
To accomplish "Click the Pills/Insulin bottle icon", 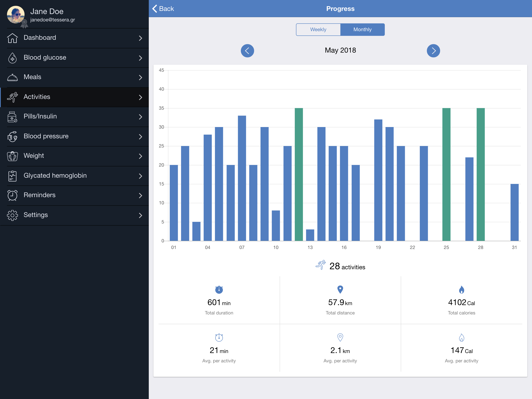I will pyautogui.click(x=12, y=117).
